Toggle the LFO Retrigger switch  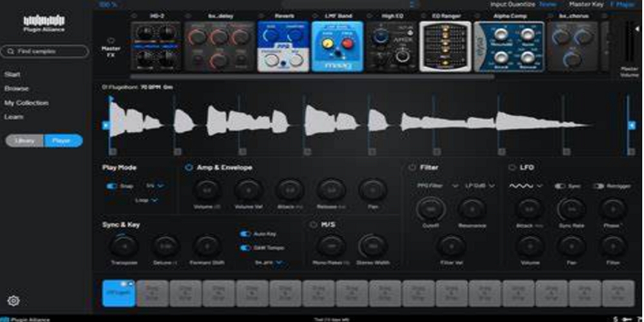click(598, 186)
